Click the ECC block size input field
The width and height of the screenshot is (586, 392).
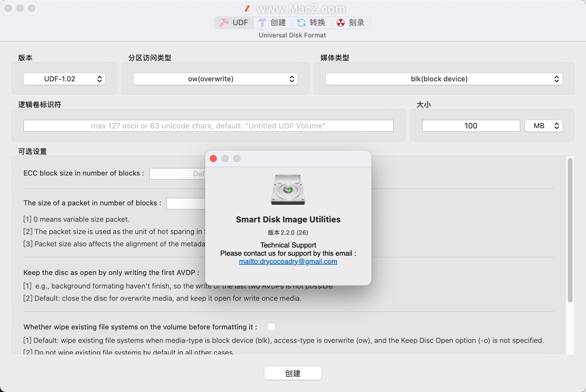pos(177,174)
